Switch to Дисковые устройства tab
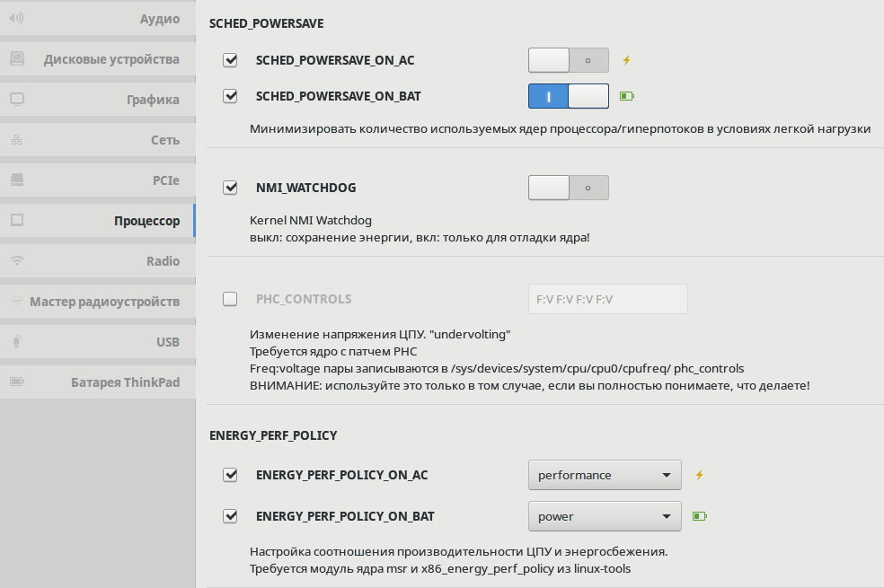 [x=98, y=58]
